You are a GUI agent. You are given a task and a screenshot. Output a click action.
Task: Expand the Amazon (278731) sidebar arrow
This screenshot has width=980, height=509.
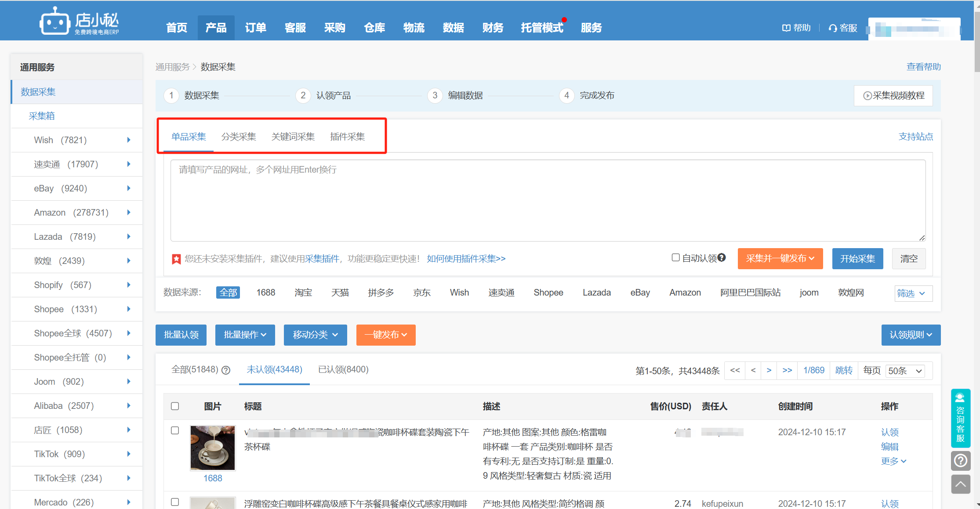pos(129,213)
